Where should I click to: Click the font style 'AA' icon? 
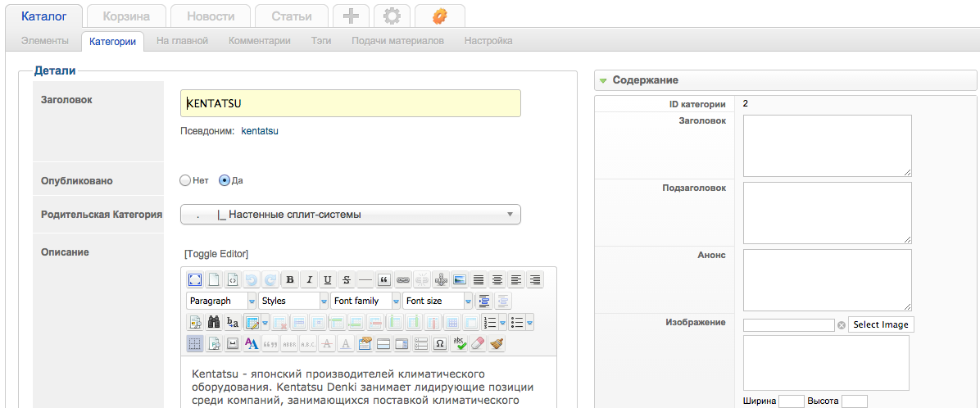[252, 343]
